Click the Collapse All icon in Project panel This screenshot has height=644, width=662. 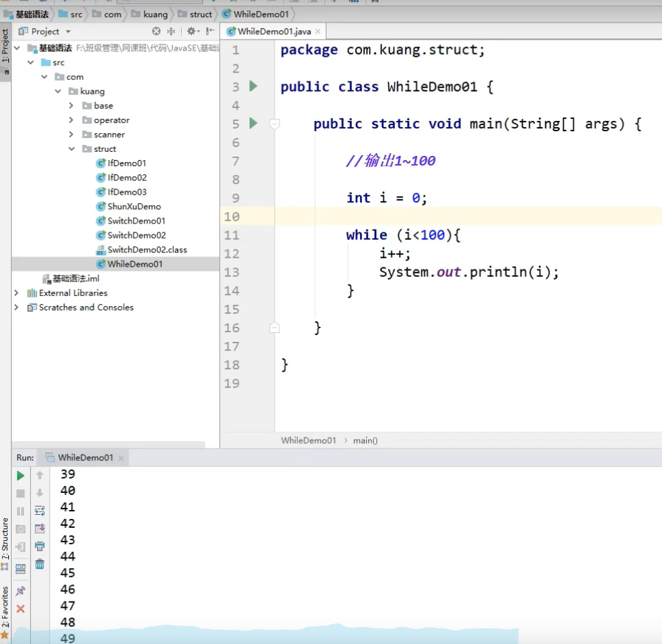pos(171,31)
